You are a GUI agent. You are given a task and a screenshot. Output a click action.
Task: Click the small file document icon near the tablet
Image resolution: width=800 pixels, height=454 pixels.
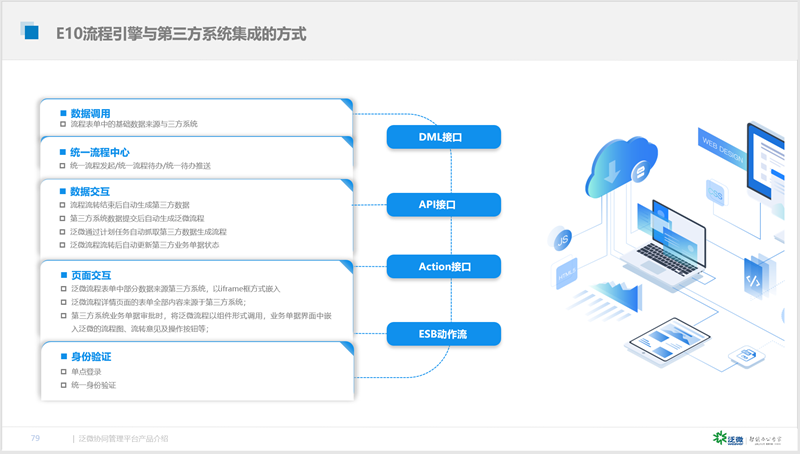click(747, 355)
